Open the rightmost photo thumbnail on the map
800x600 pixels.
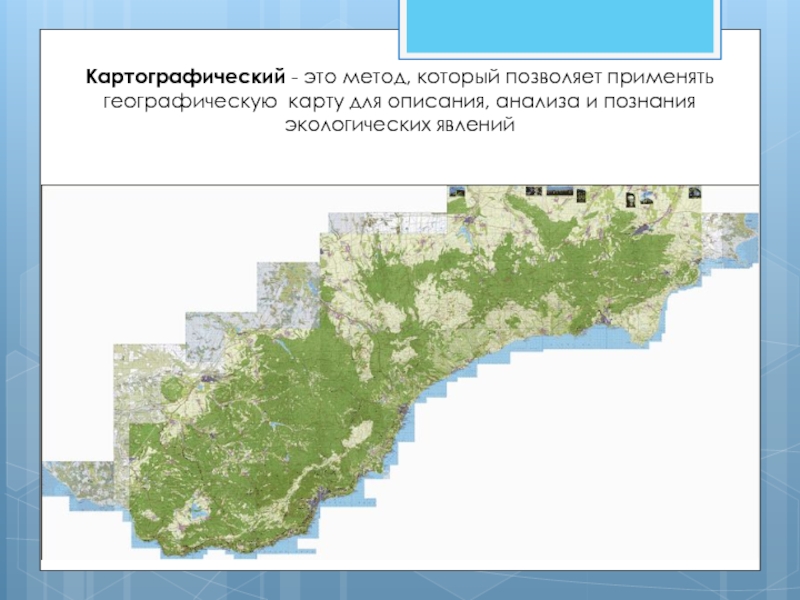coord(695,192)
